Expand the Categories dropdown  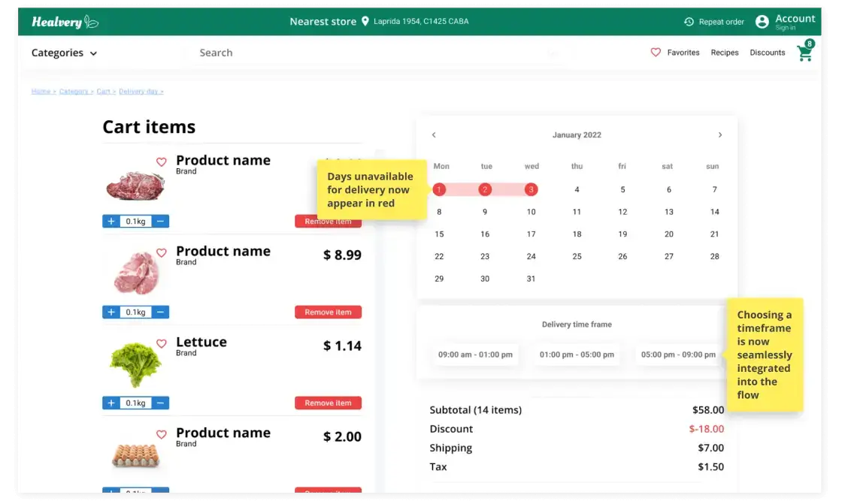click(x=65, y=53)
